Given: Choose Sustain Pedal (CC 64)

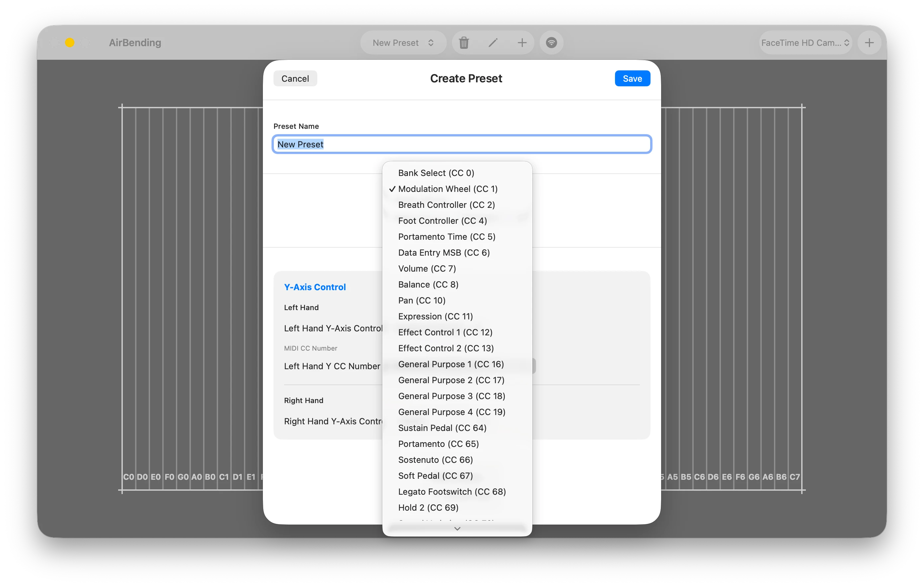Looking at the screenshot, I should [442, 428].
